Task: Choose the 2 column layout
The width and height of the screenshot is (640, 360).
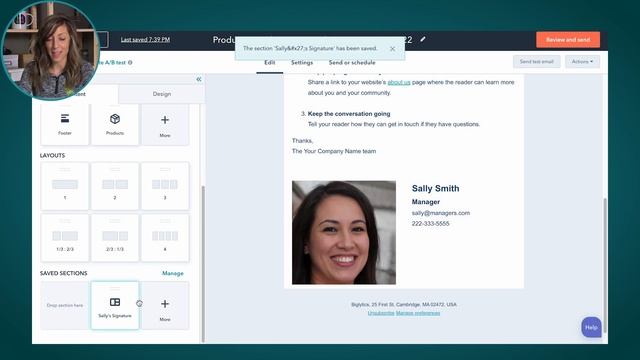Action: [115, 186]
